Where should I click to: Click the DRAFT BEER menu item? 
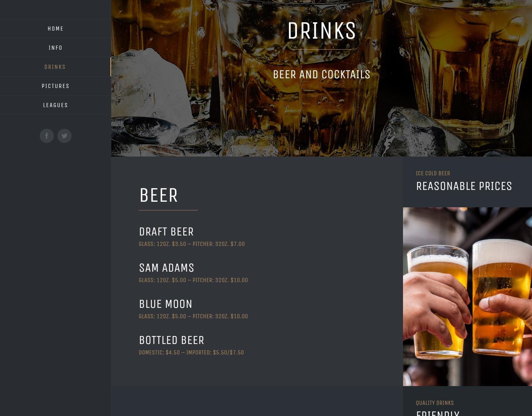tap(166, 231)
